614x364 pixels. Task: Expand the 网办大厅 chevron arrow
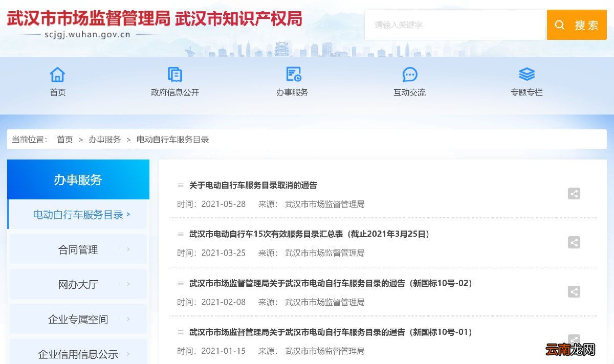pyautogui.click(x=128, y=284)
